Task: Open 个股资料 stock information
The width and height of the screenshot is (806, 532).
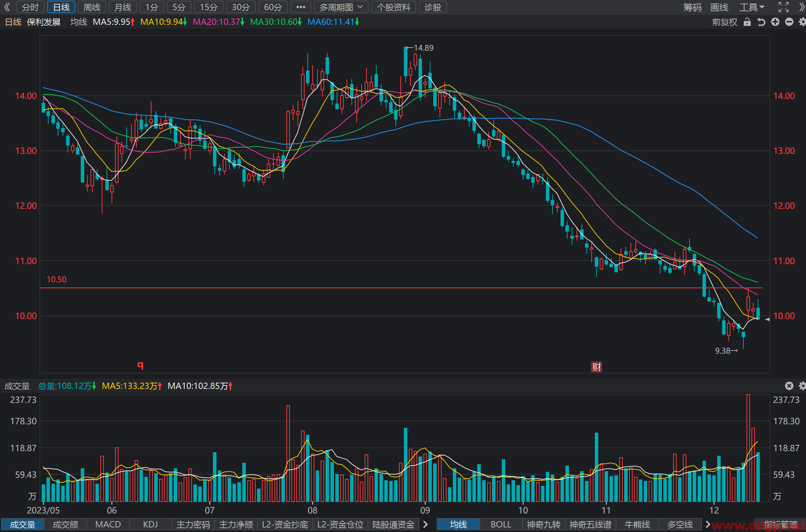Action: click(x=393, y=7)
